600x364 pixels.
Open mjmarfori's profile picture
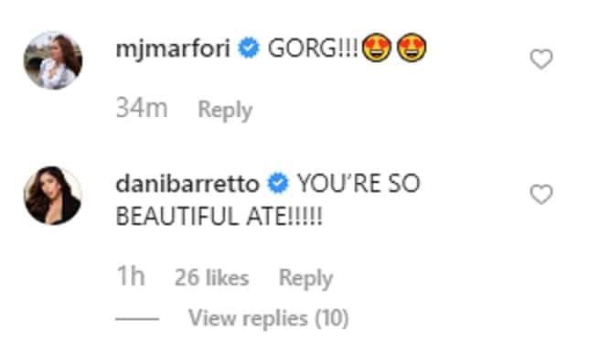click(x=53, y=60)
